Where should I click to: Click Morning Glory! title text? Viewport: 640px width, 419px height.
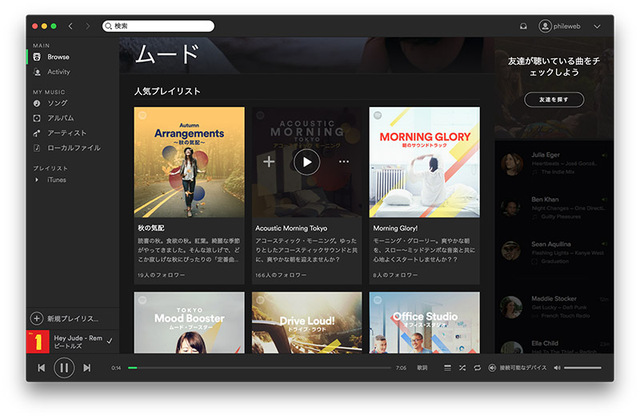395,228
